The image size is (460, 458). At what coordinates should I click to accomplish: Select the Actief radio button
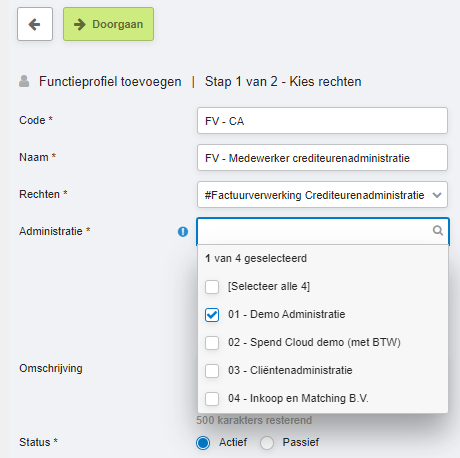point(203,443)
